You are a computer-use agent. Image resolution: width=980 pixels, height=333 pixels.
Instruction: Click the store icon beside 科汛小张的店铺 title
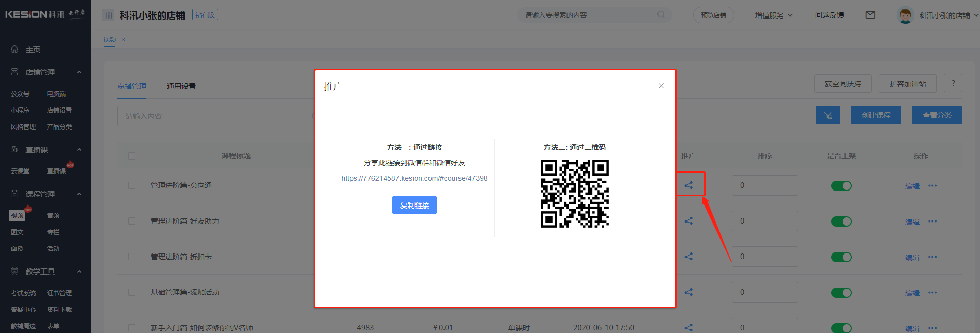(x=109, y=15)
